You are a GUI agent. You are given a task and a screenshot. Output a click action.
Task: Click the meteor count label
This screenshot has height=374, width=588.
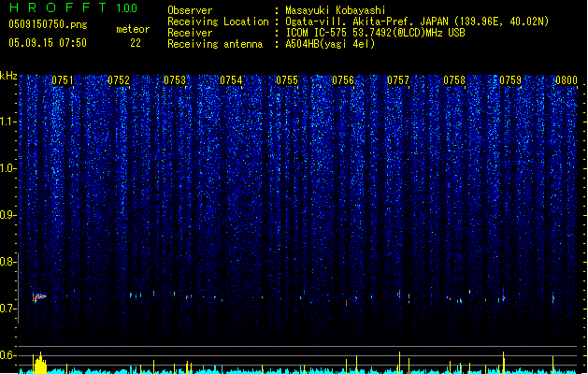[133, 29]
